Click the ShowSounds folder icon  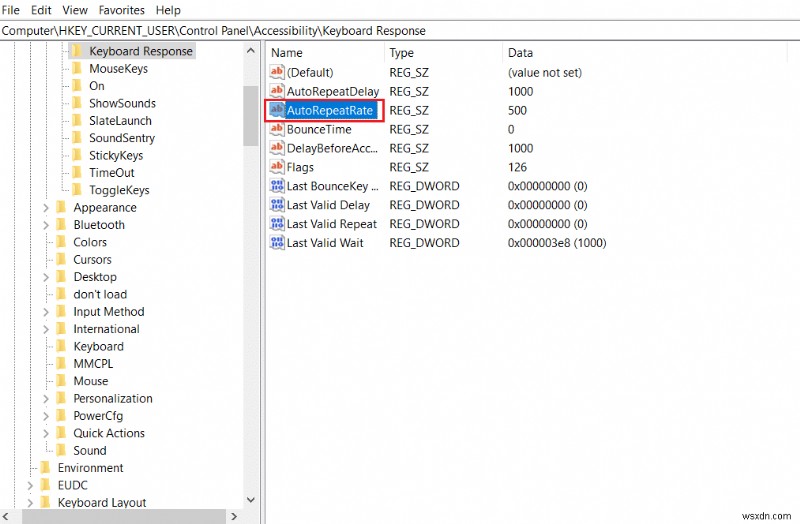pos(77,103)
